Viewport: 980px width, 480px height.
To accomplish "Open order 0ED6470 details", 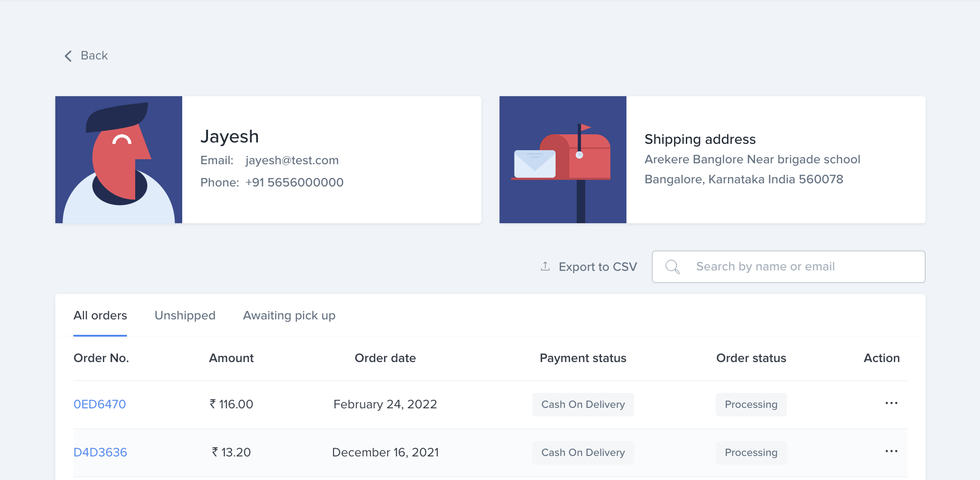I will pyautogui.click(x=100, y=404).
